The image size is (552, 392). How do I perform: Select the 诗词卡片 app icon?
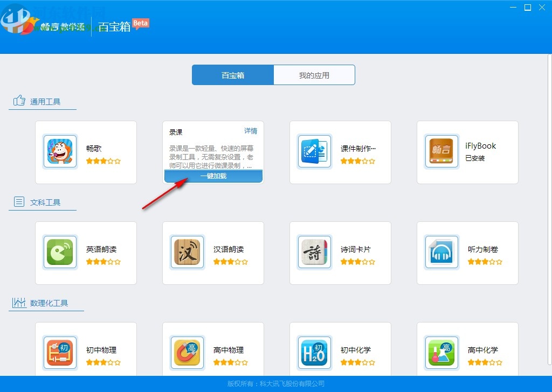coord(314,253)
